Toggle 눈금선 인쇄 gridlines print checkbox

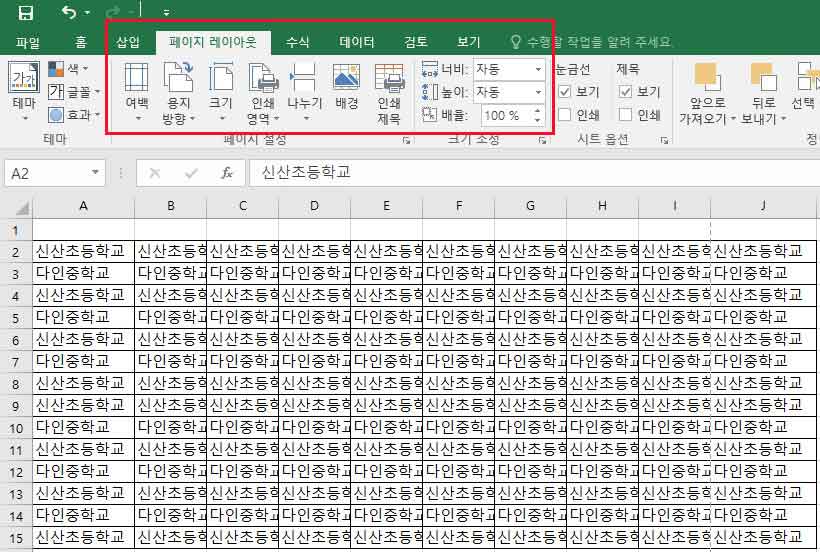pyautogui.click(x=565, y=114)
